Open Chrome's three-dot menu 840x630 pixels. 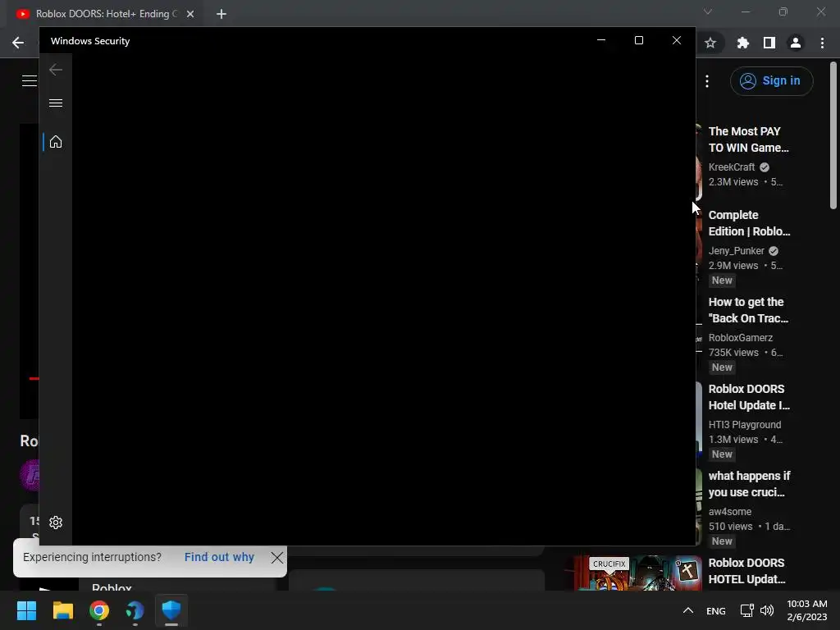point(822,43)
